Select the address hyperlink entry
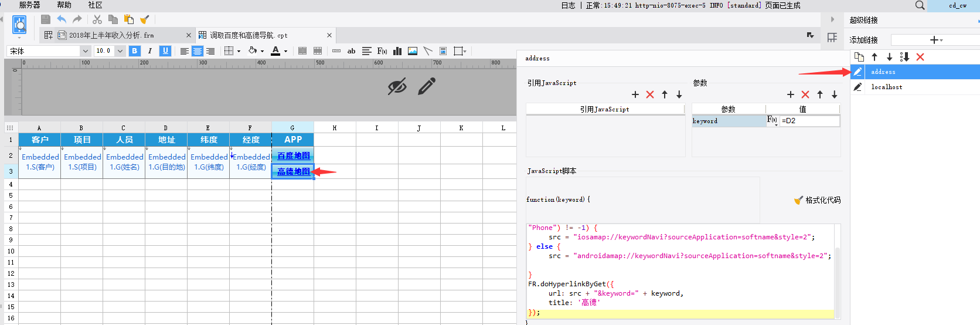The height and width of the screenshot is (325, 980). (x=916, y=72)
